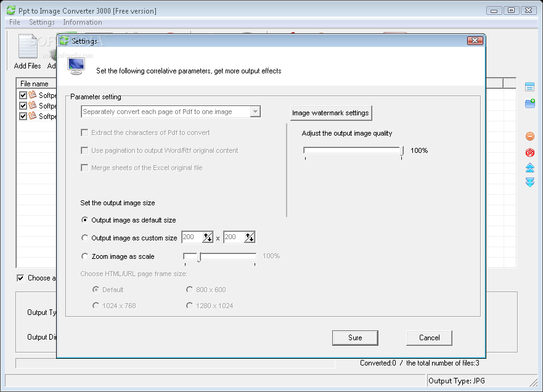Click the first file's PowerPoint icon
Screen dimensions: 543x392
(33, 94)
